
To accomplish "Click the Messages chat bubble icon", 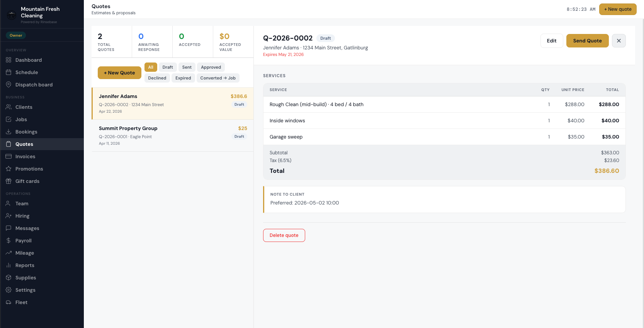I will pos(8,228).
